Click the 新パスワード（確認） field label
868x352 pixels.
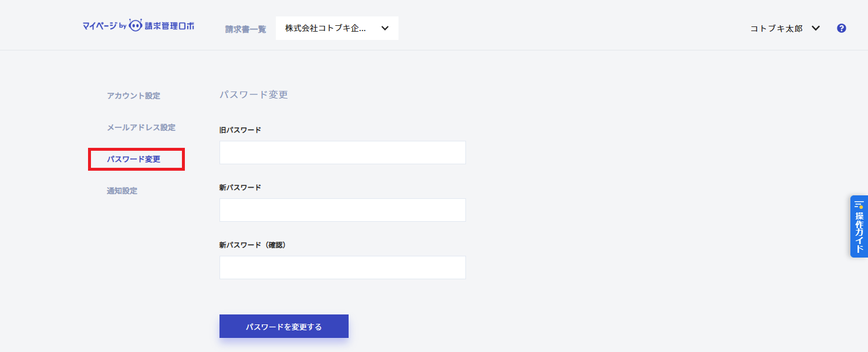pyautogui.click(x=252, y=245)
